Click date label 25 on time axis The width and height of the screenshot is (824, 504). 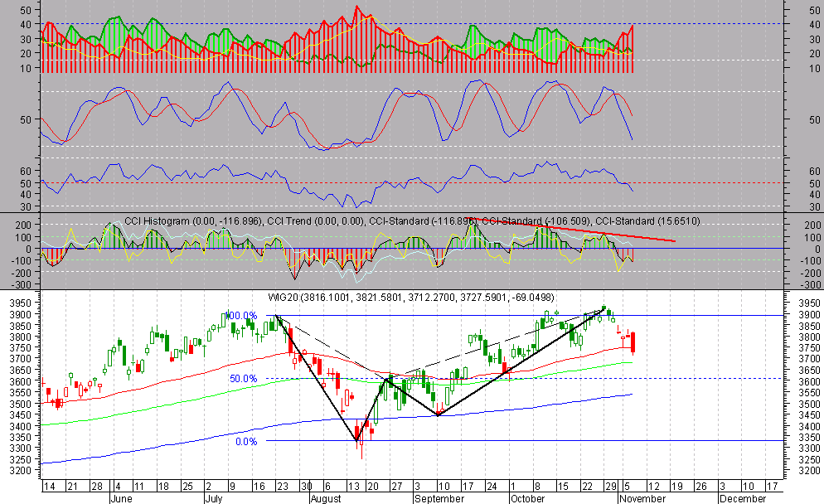[187, 486]
